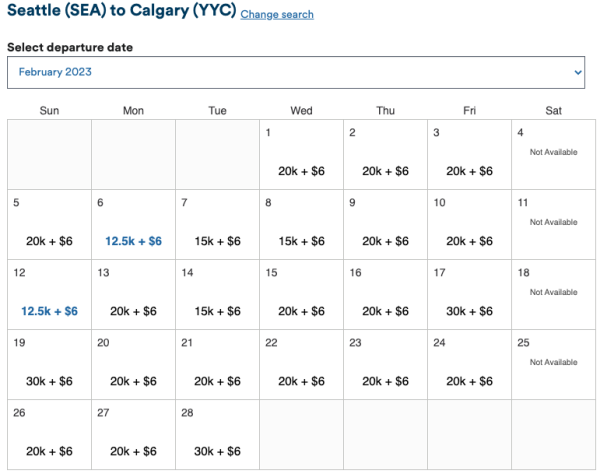Pick February 7 for 15k + $6
The width and height of the screenshot is (600, 474).
coord(217,241)
